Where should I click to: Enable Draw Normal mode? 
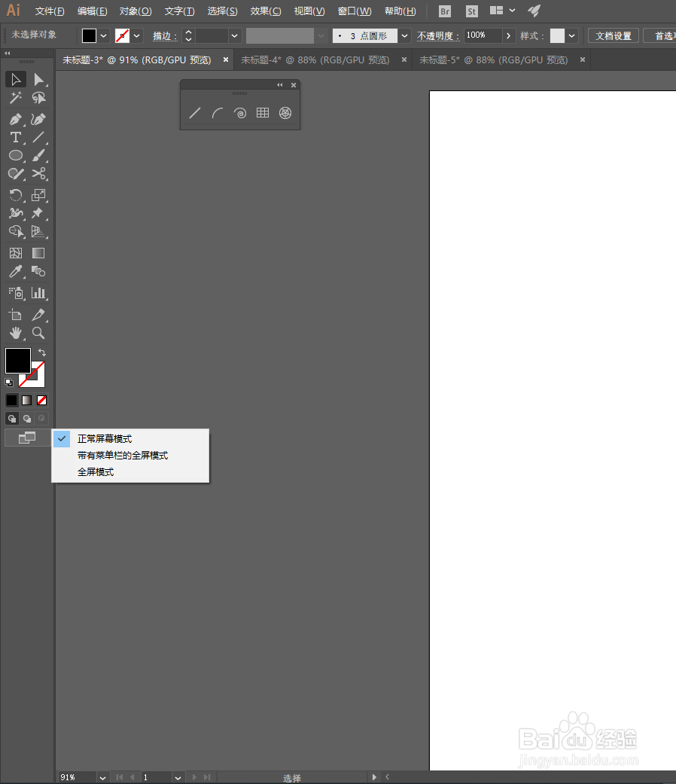click(x=12, y=419)
